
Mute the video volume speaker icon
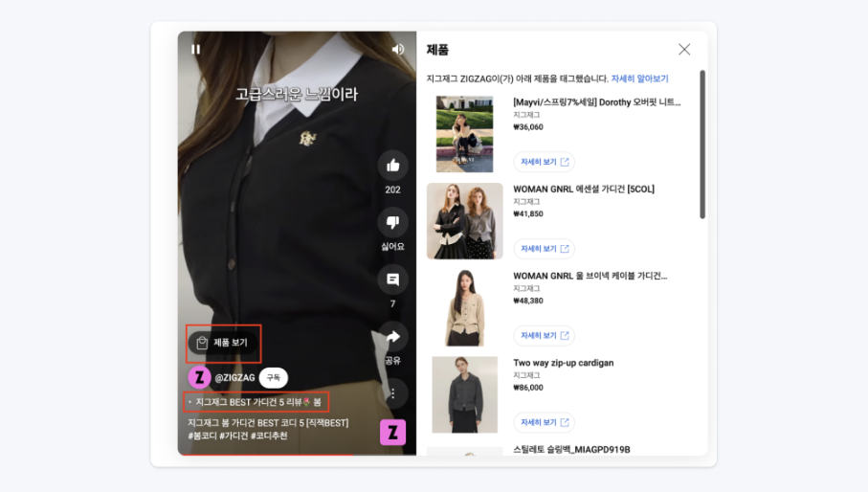pos(398,49)
